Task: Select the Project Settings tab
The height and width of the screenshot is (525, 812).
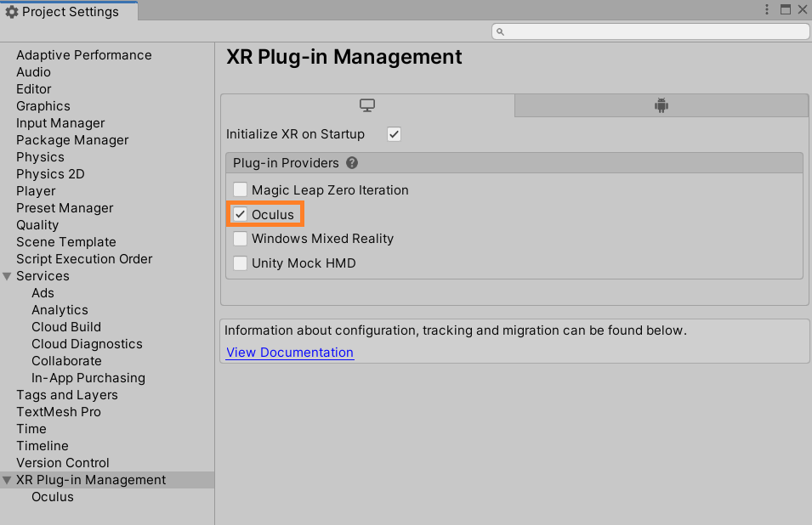Action: tap(69, 11)
